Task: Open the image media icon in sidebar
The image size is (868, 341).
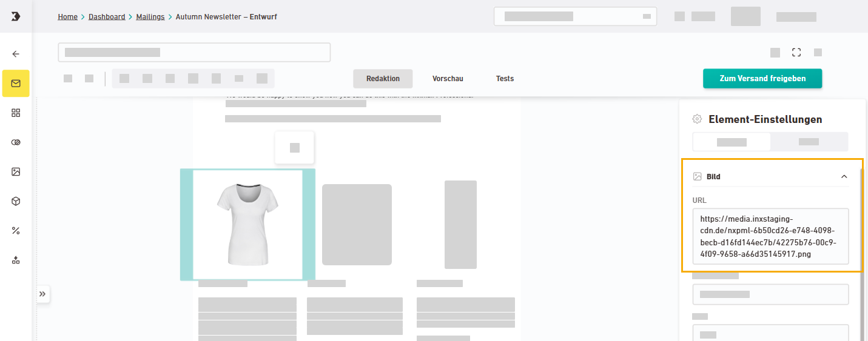Action: click(x=16, y=172)
